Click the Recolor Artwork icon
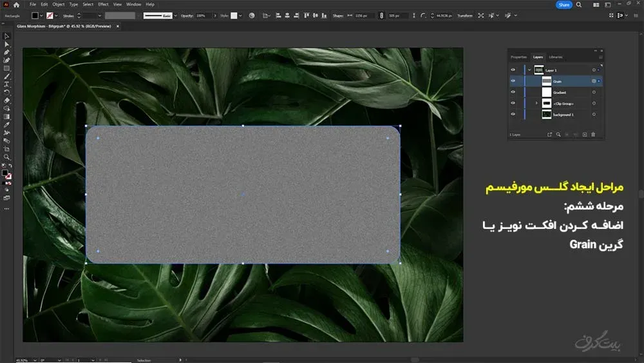 click(252, 15)
